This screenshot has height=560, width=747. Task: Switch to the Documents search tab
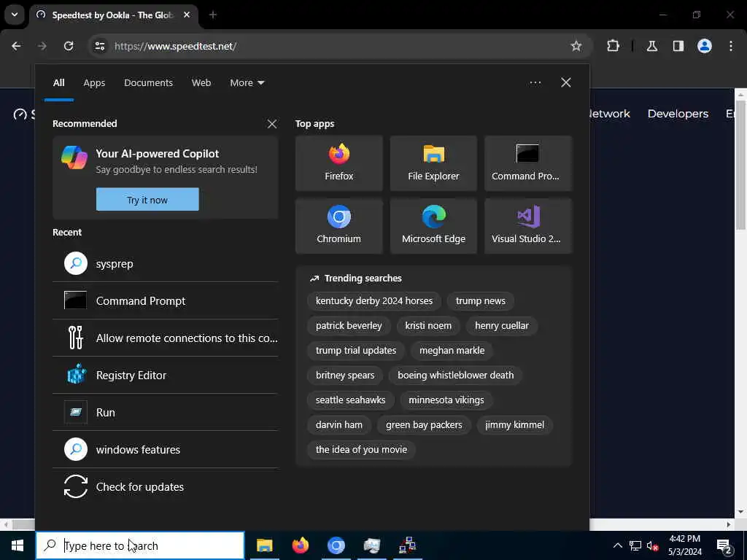[148, 83]
